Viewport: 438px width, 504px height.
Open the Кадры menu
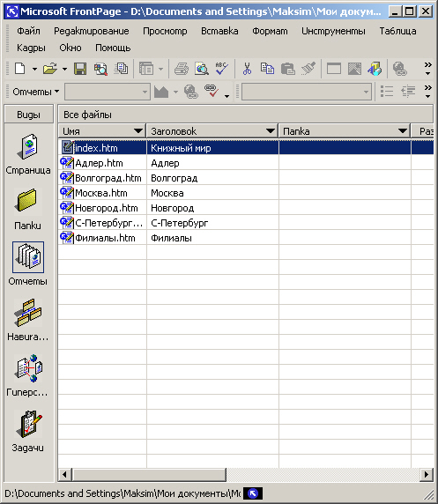coord(31,48)
